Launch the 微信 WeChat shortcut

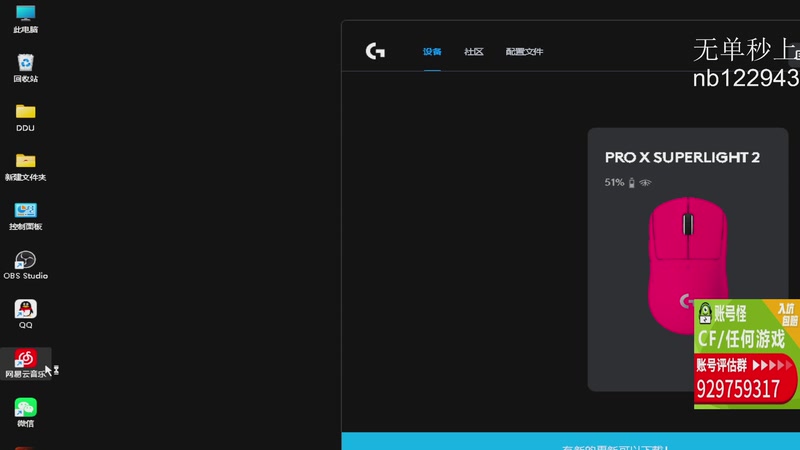click(26, 413)
